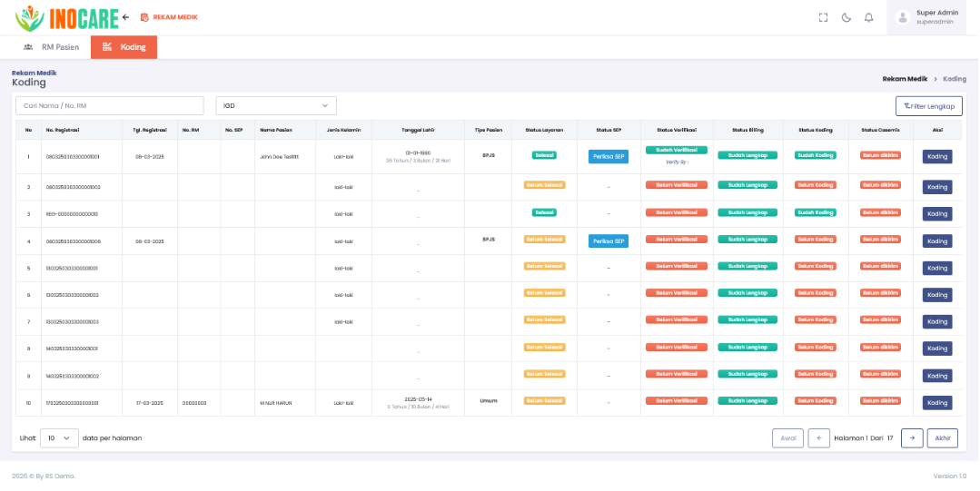The width and height of the screenshot is (980, 491).
Task: Click the Rekam Medik icon in header
Action: [x=144, y=17]
